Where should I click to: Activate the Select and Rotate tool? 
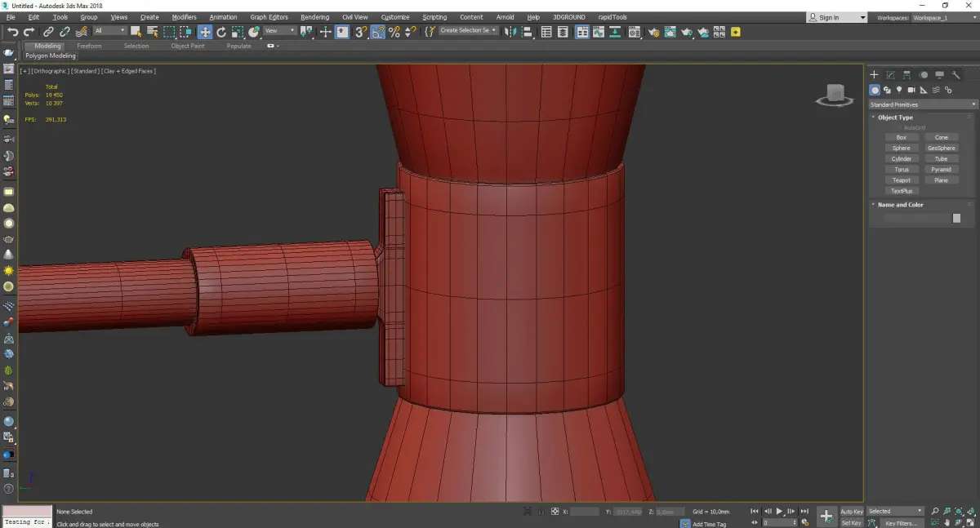pyautogui.click(x=221, y=32)
